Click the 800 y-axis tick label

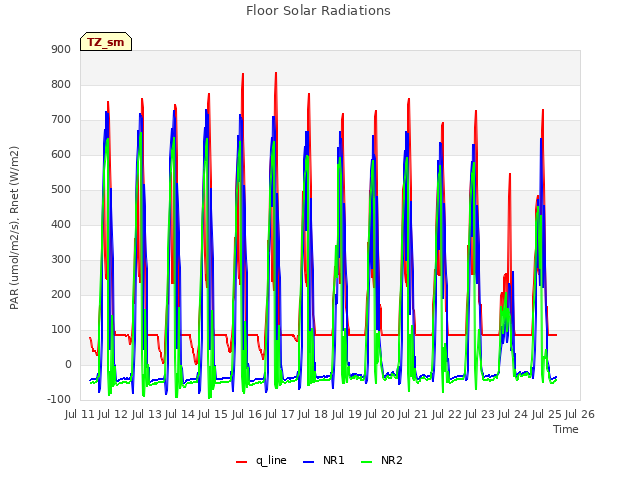click(x=61, y=84)
